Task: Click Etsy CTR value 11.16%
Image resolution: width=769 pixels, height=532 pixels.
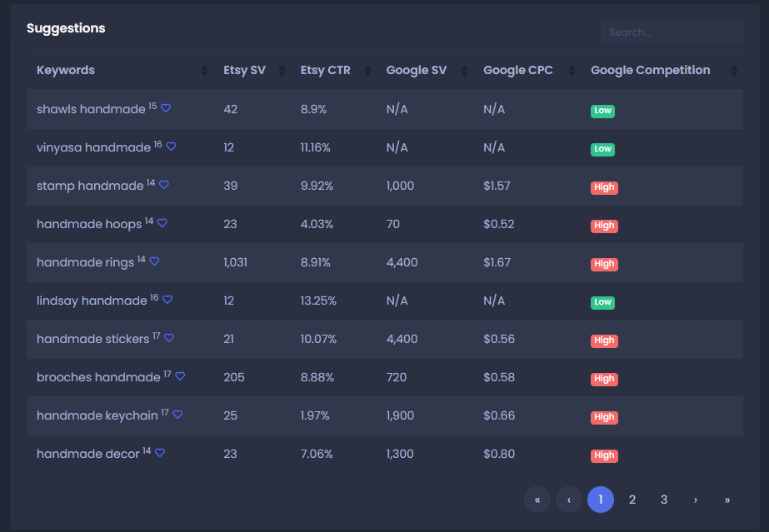Action: pyautogui.click(x=316, y=147)
